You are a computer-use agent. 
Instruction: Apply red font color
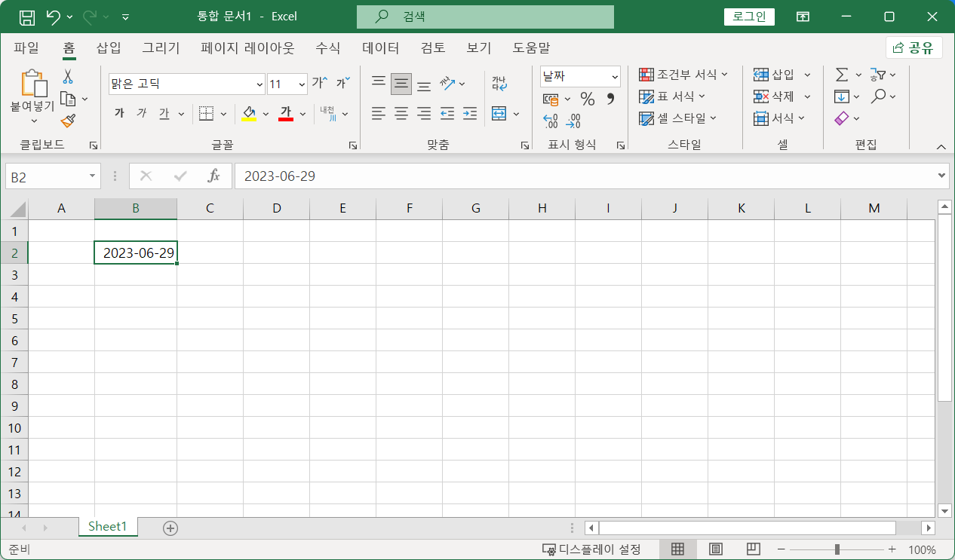point(286,113)
